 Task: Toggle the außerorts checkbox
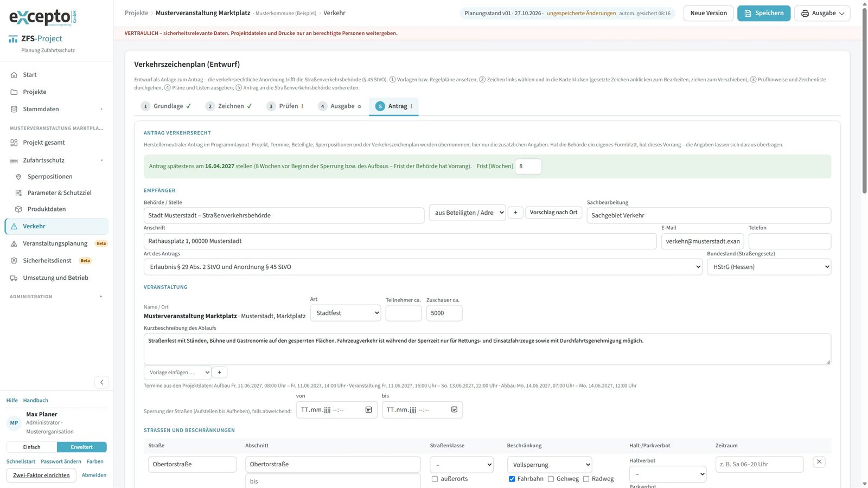[x=435, y=479]
